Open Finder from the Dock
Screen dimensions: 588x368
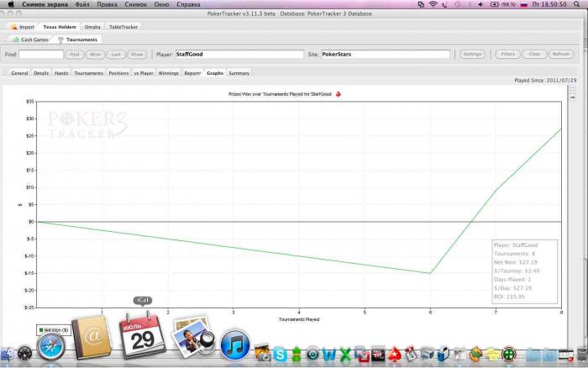(x=7, y=354)
